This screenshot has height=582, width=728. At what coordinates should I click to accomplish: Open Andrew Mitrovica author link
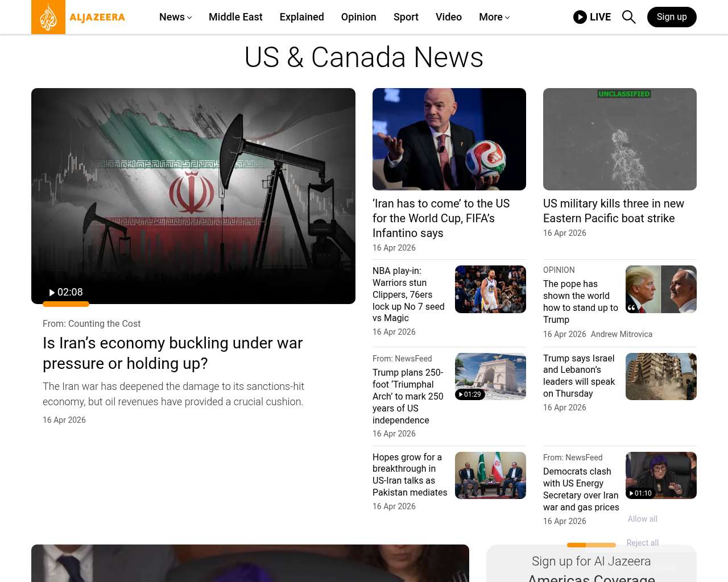tap(621, 334)
